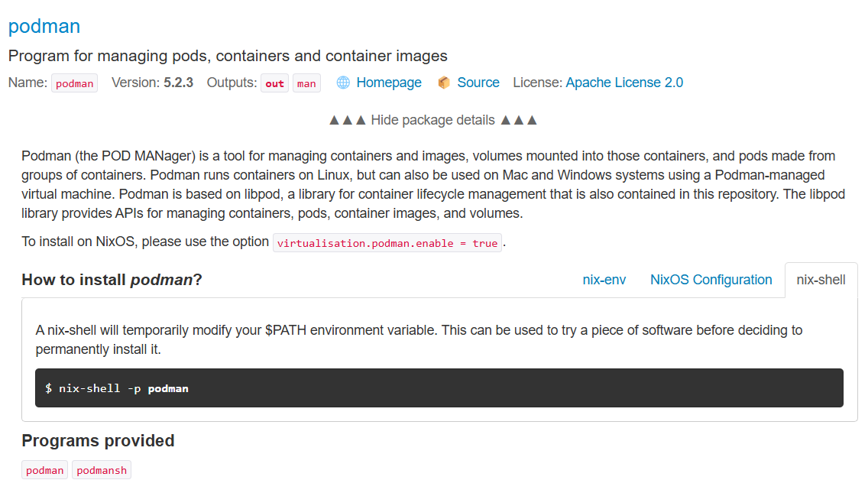Click the podman name badge

pyautogui.click(x=75, y=83)
